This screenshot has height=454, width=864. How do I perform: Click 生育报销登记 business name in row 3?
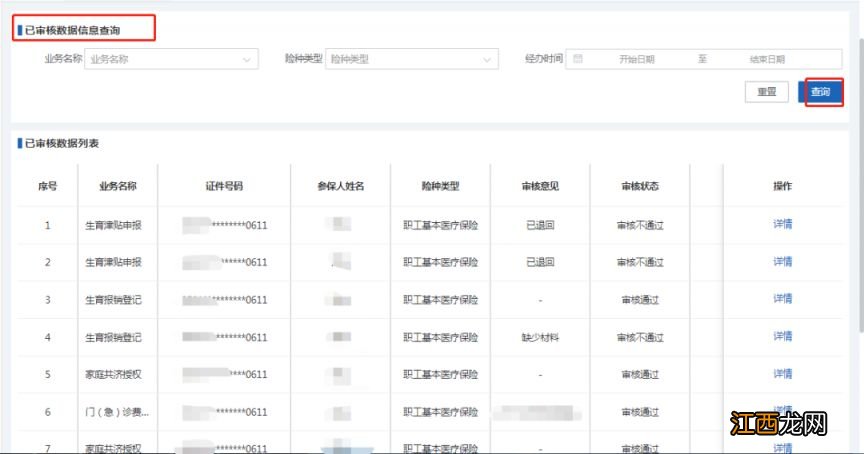(113, 300)
